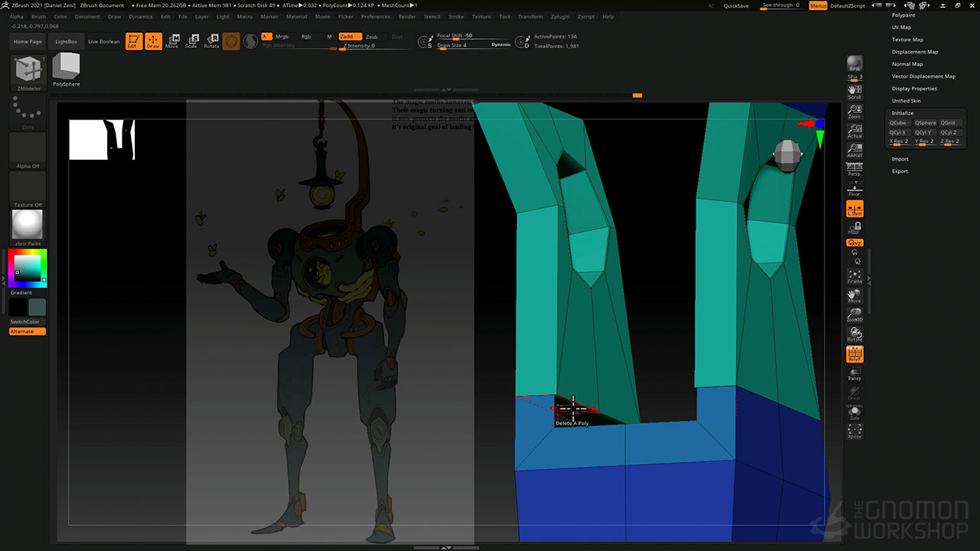
Task: Select the ZModeler brush icon
Action: tap(28, 70)
